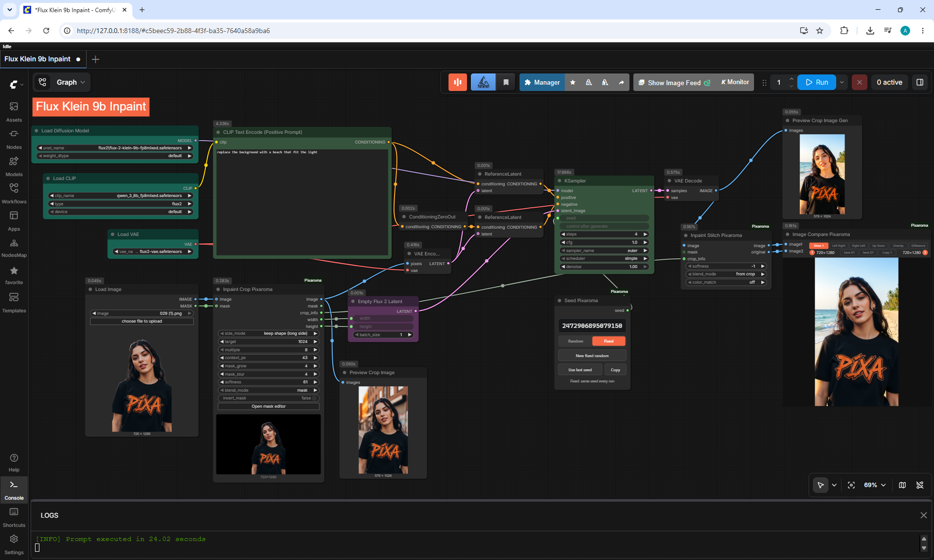Viewport: 934px width, 560px height.
Task: Run the workflow
Action: tap(817, 82)
